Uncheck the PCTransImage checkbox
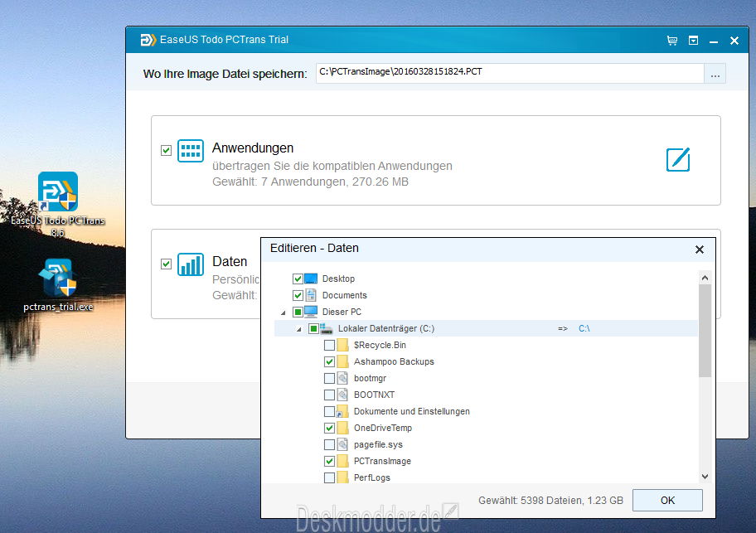The image size is (756, 533). pos(329,461)
